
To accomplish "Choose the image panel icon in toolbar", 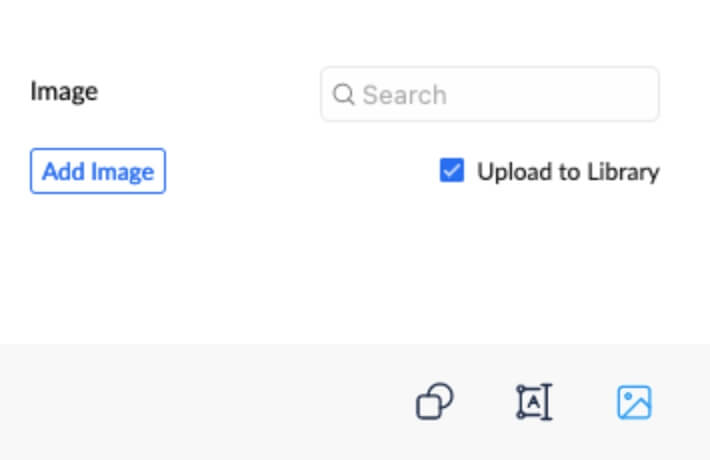I will pos(634,402).
